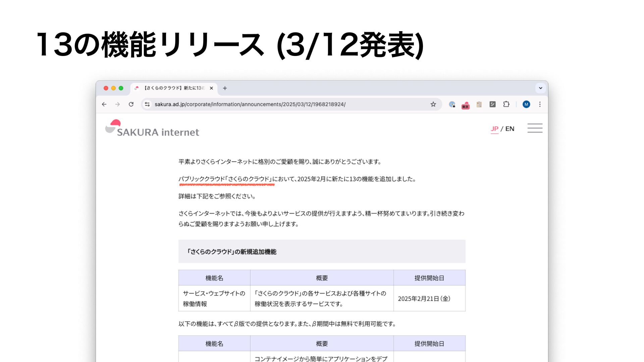This screenshot has height=362, width=644.
Task: Bookmark this page with the star
Action: point(433,104)
